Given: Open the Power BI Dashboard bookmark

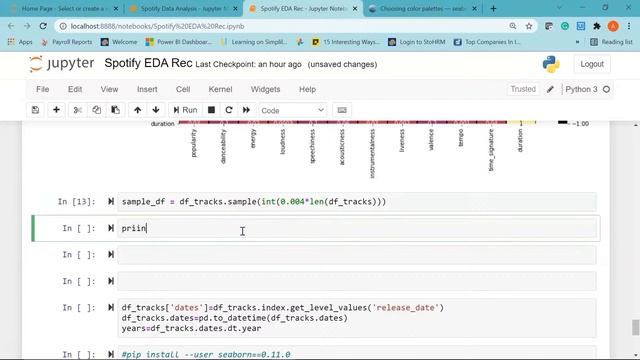Looking at the screenshot, I should pyautogui.click(x=180, y=42).
